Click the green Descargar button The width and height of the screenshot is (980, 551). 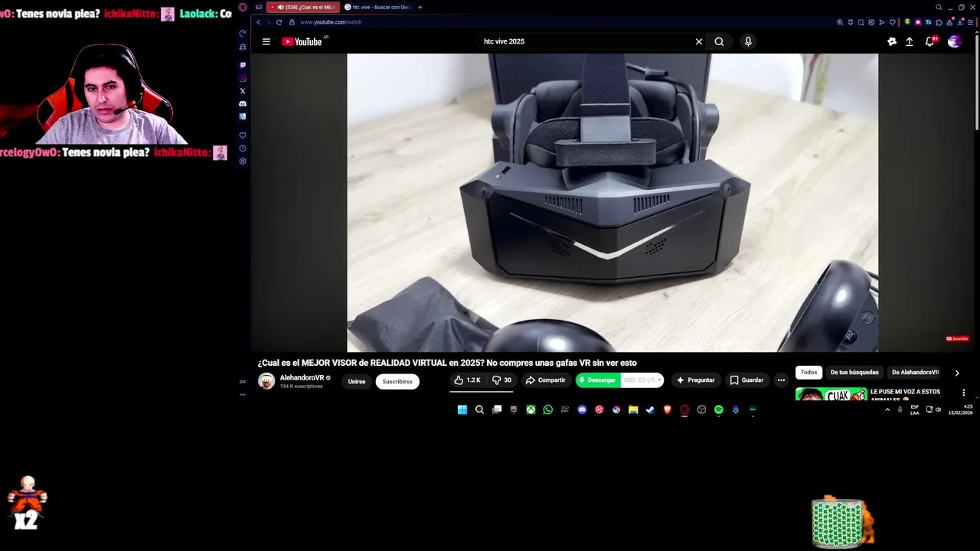tap(597, 380)
